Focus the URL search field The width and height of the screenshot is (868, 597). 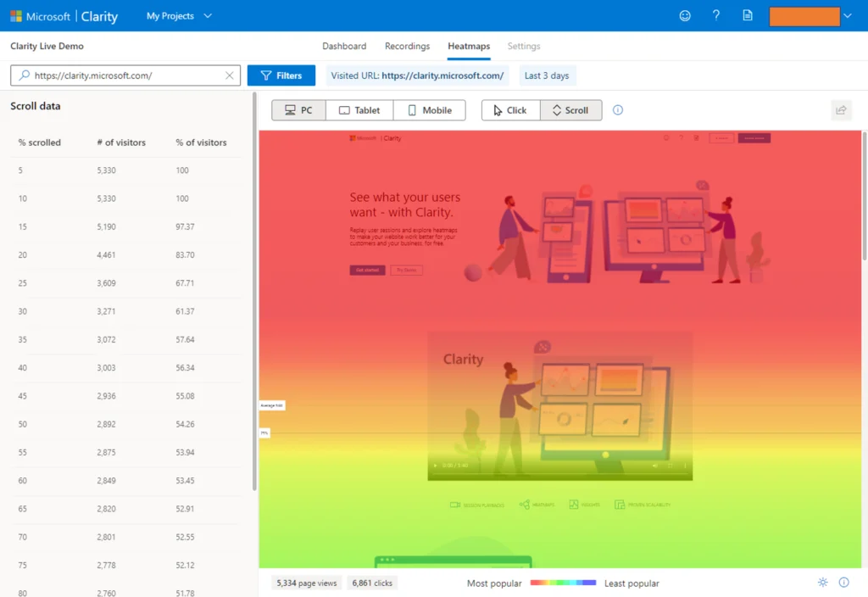pyautogui.click(x=125, y=75)
